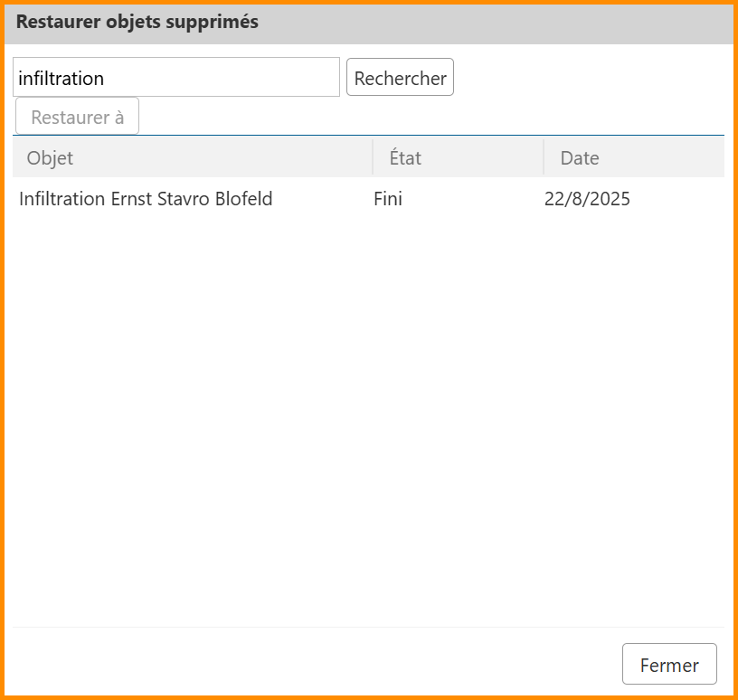The image size is (738, 700).
Task: Click the blank footer area left of Fermer
Action: [x=317, y=665]
